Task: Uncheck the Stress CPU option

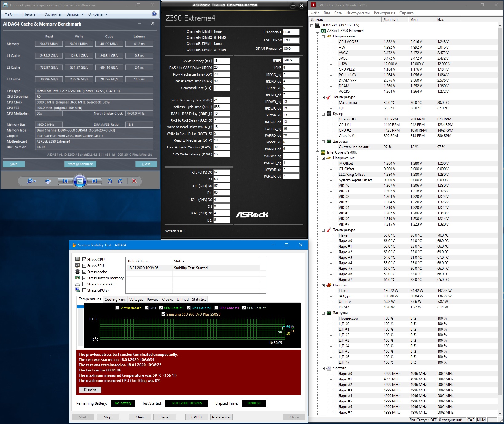Action: (84, 259)
